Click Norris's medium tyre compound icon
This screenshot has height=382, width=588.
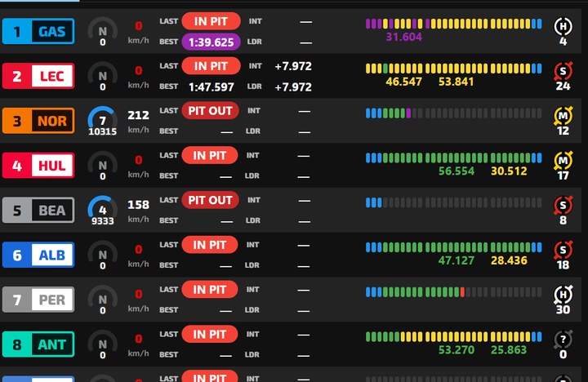click(x=563, y=113)
